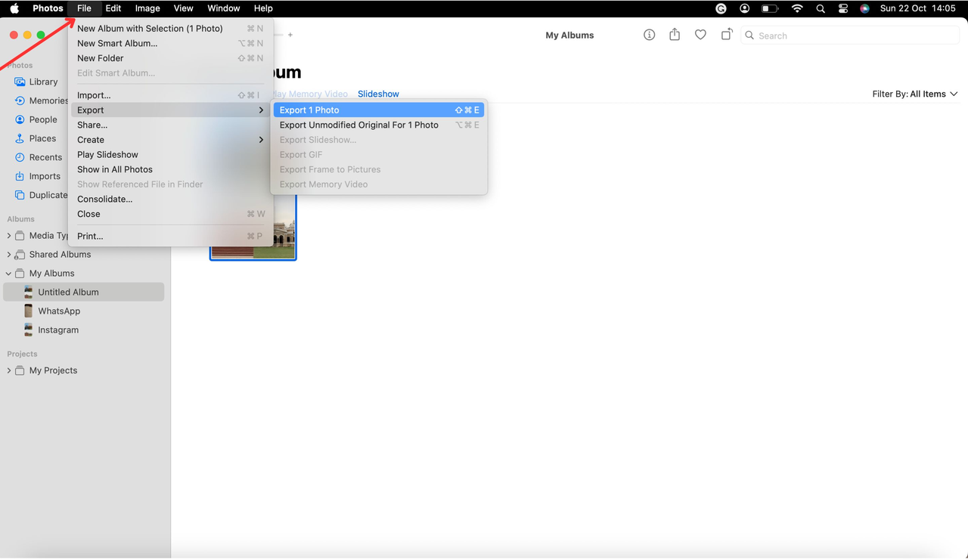Click the Info (i) toolbar icon
The width and height of the screenshot is (968, 560).
649,35
